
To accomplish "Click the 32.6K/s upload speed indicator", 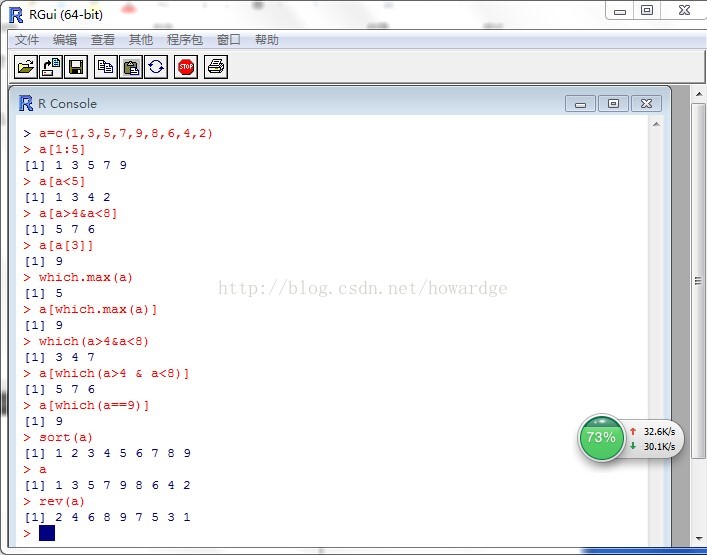I will (x=653, y=431).
